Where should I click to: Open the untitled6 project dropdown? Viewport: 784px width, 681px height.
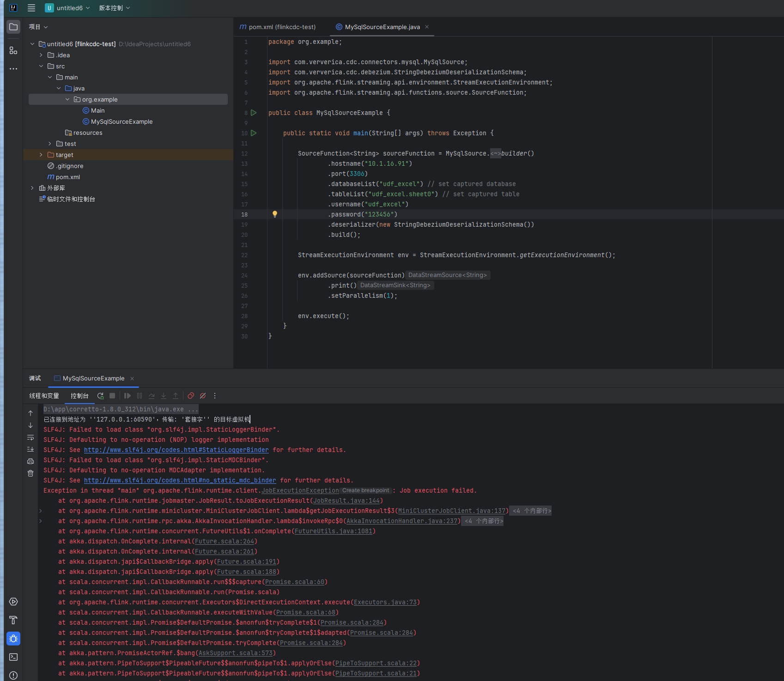[67, 8]
